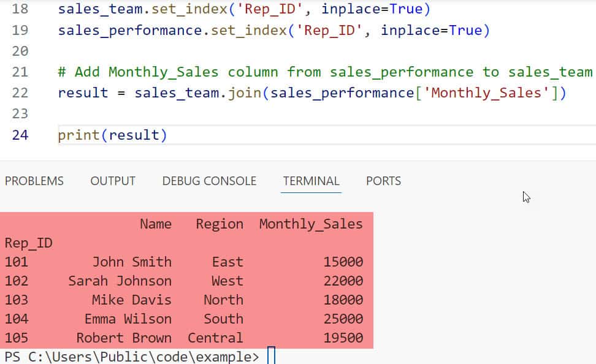Click Robert Brown row in terminal output
596x364 pixels.
pos(124,338)
